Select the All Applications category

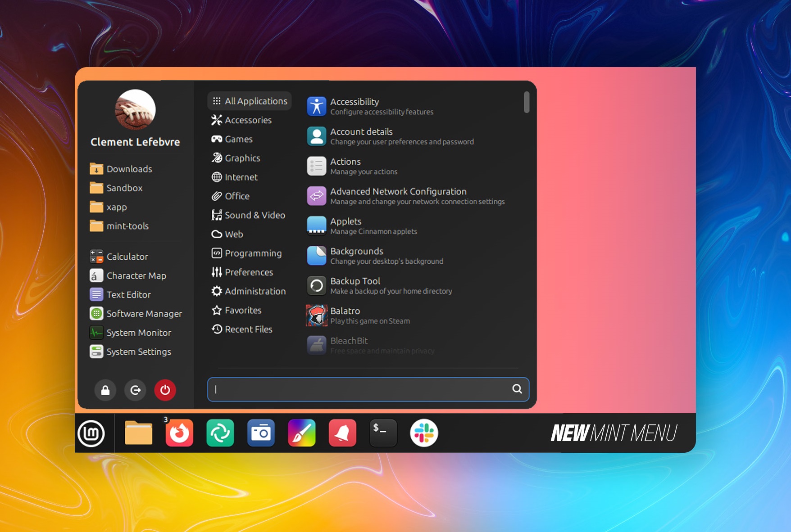(250, 101)
